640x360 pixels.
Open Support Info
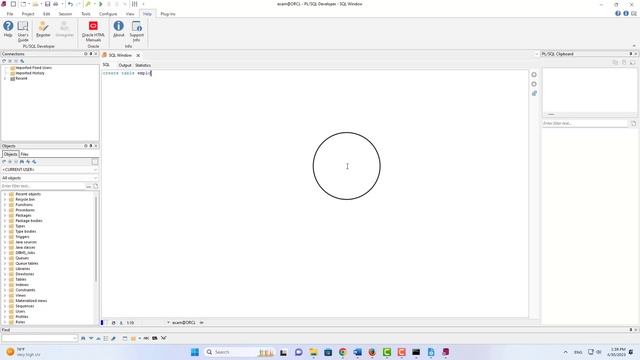[x=136, y=31]
